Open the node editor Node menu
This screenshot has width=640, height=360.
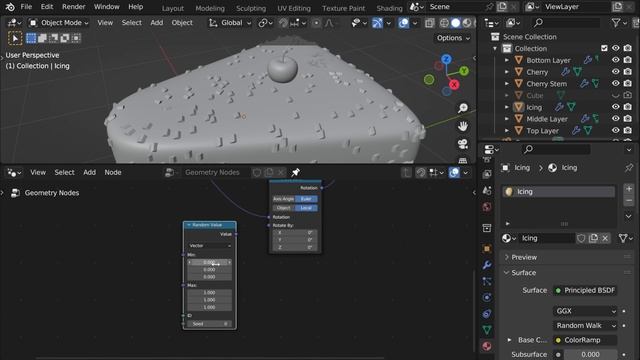[x=113, y=172]
